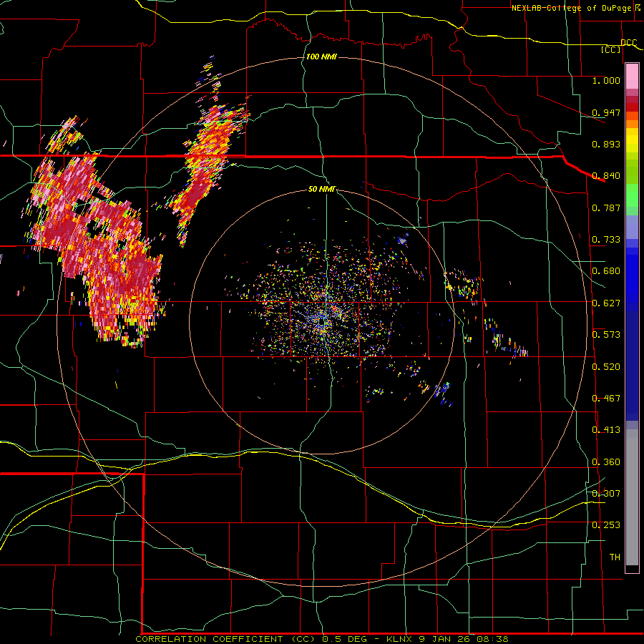Click the 0.520 legend value

pos(606,367)
